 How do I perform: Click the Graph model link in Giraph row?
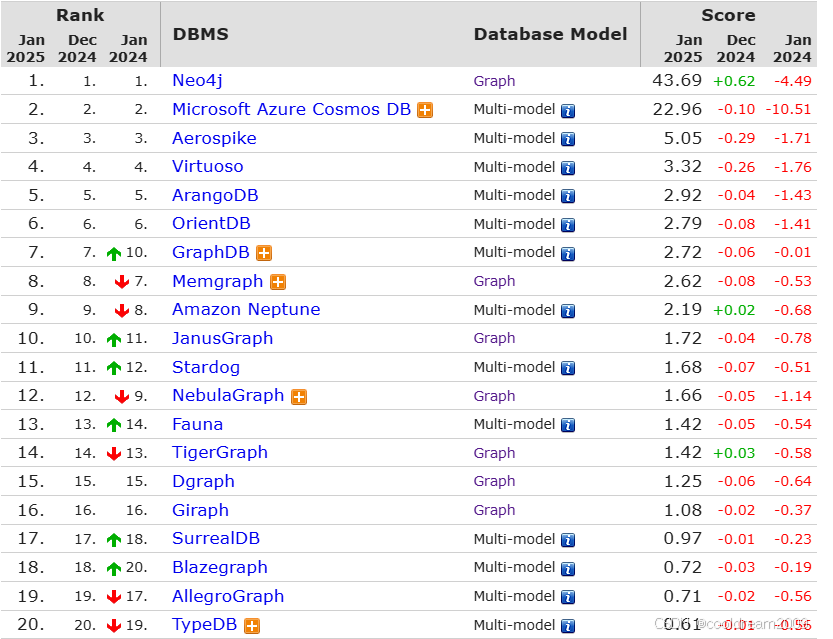494,510
